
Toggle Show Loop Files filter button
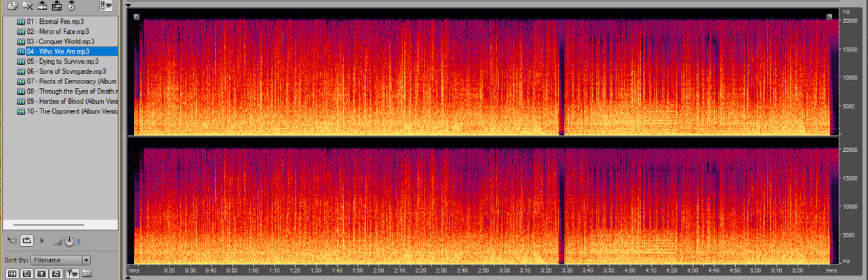pyautogui.click(x=26, y=273)
